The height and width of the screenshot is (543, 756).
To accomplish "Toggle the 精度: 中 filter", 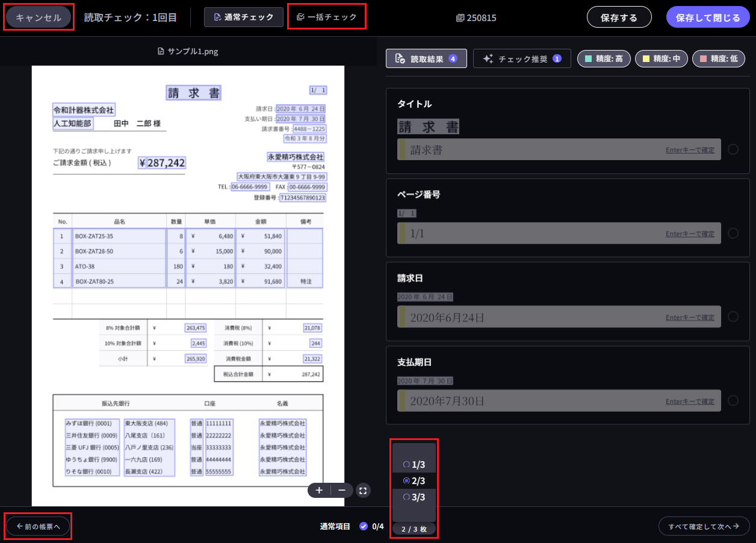I will pyautogui.click(x=661, y=58).
